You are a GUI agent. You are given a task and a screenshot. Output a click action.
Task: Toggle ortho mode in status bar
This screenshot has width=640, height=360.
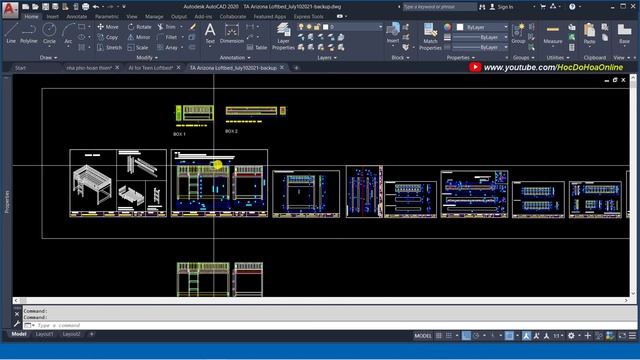466,336
